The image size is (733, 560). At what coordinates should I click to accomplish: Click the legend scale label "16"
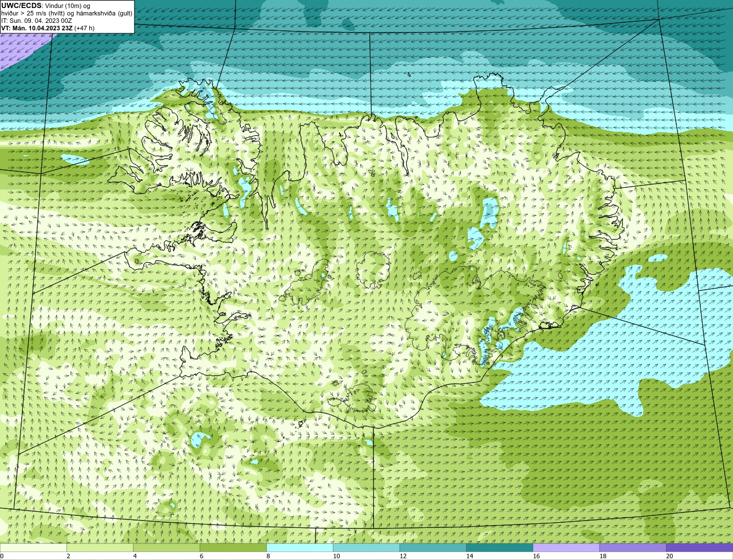tap(537, 556)
